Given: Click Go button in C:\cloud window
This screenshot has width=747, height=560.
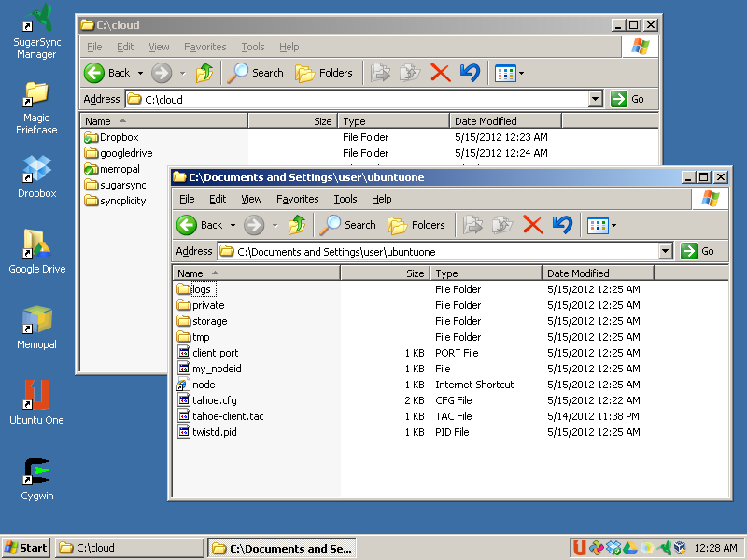Looking at the screenshot, I should (x=627, y=99).
